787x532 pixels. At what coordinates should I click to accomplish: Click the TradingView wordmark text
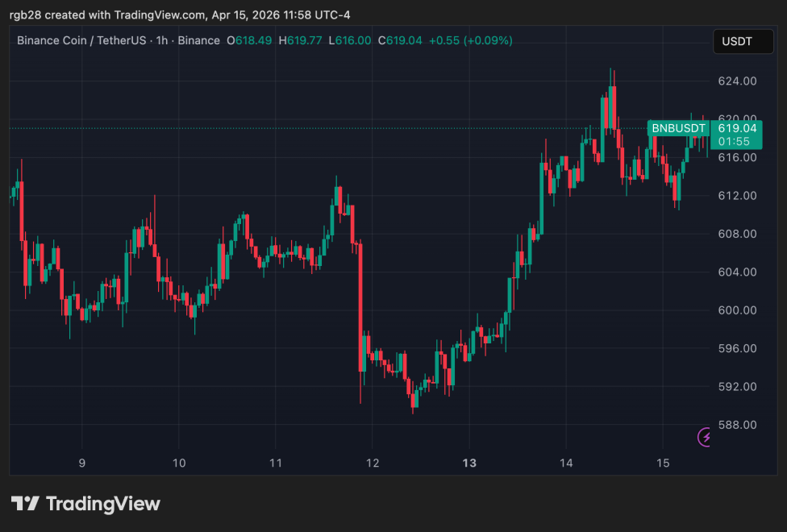(x=105, y=503)
